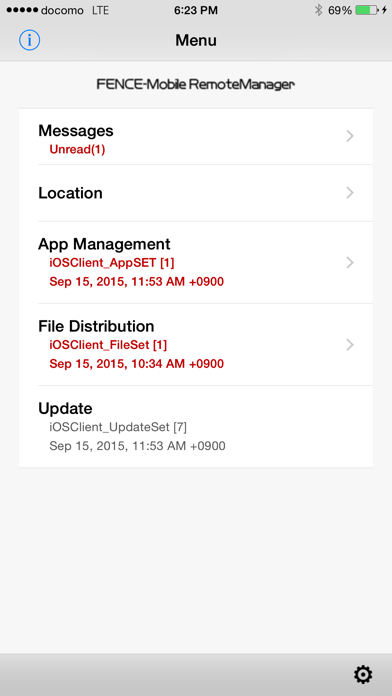Tap the charging bolt icon

384,10
